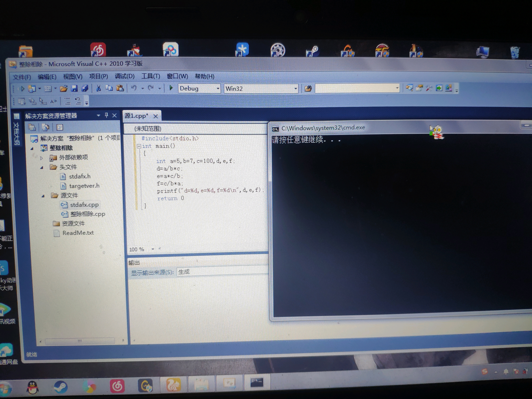The image size is (532, 399).
Task: Start debugging with green play arrow
Action: tap(171, 88)
